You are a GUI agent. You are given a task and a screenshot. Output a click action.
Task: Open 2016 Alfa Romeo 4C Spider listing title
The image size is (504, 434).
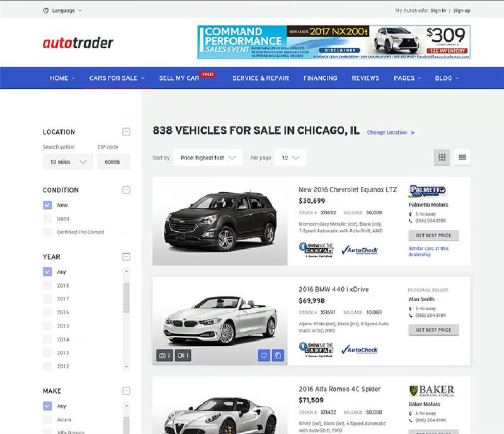coord(340,389)
